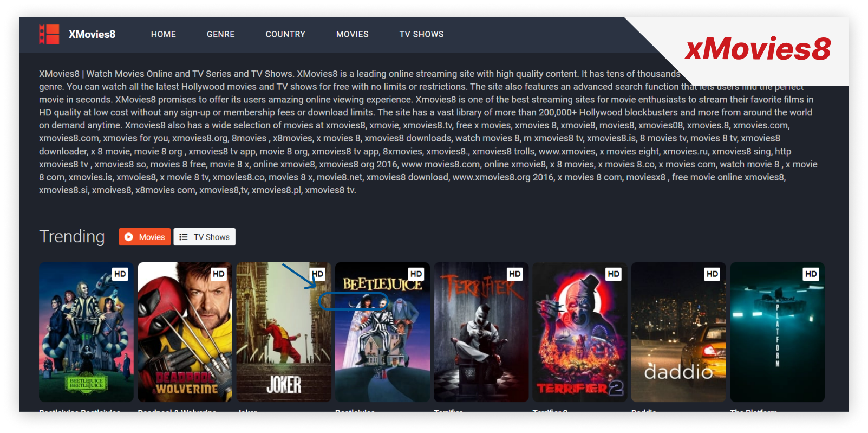This screenshot has width=868, height=433.
Task: Click the XMovies8 red film logo icon
Action: point(49,34)
